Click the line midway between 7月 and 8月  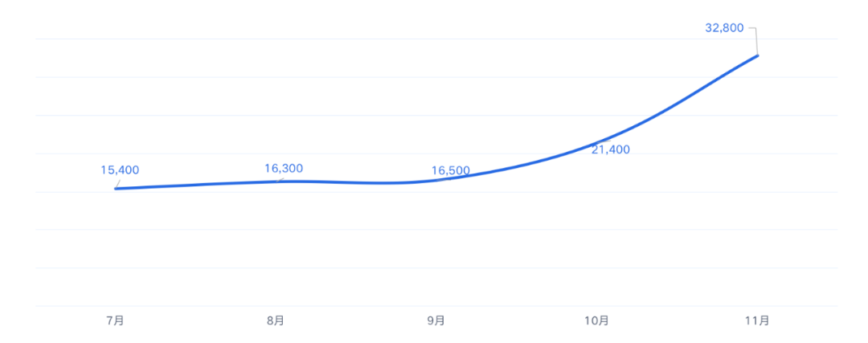[195, 185]
